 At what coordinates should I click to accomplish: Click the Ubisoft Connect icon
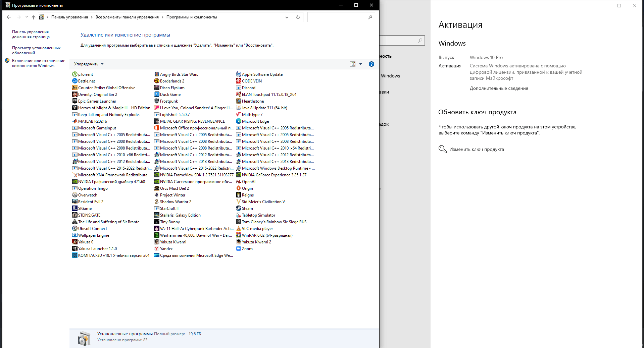point(75,229)
